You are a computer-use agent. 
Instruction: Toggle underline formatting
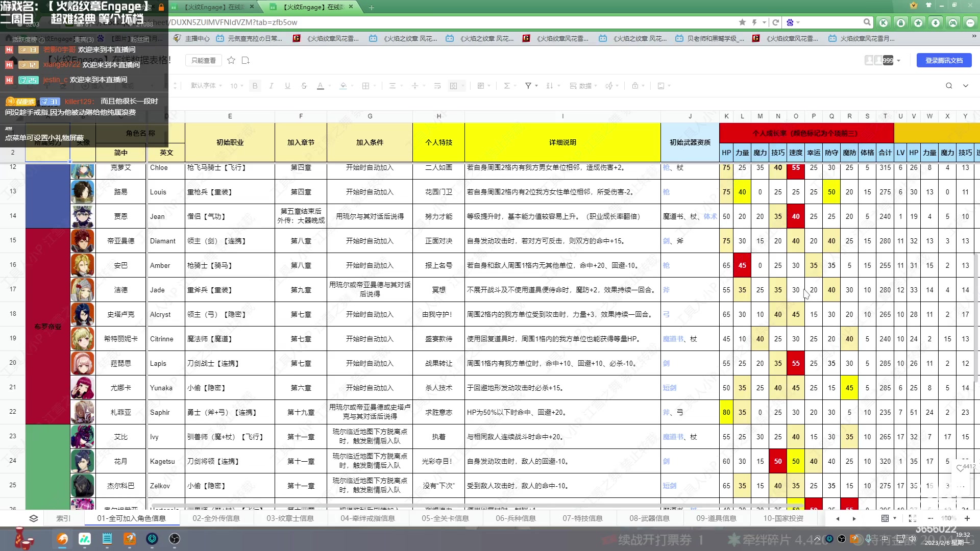(x=287, y=86)
